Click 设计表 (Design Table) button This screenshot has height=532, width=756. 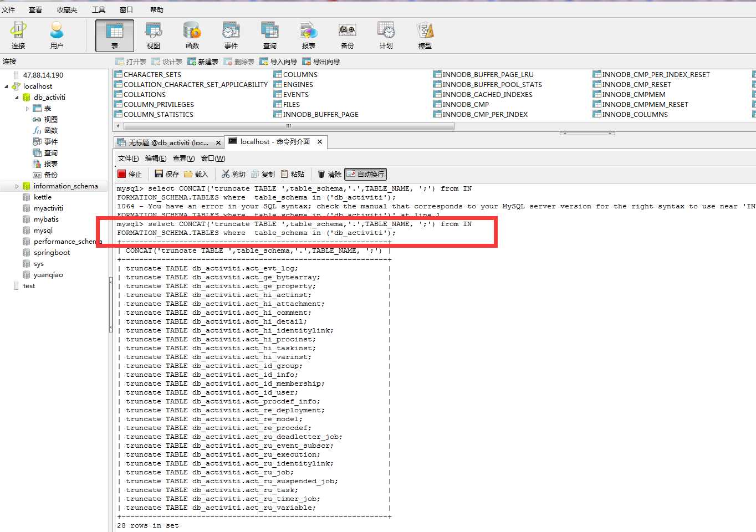coord(167,62)
